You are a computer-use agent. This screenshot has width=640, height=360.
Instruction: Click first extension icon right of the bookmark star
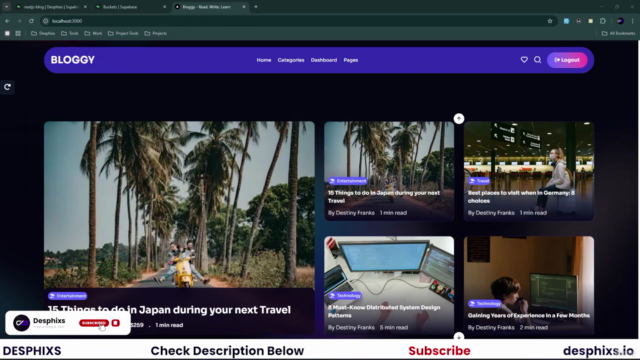[x=567, y=21]
